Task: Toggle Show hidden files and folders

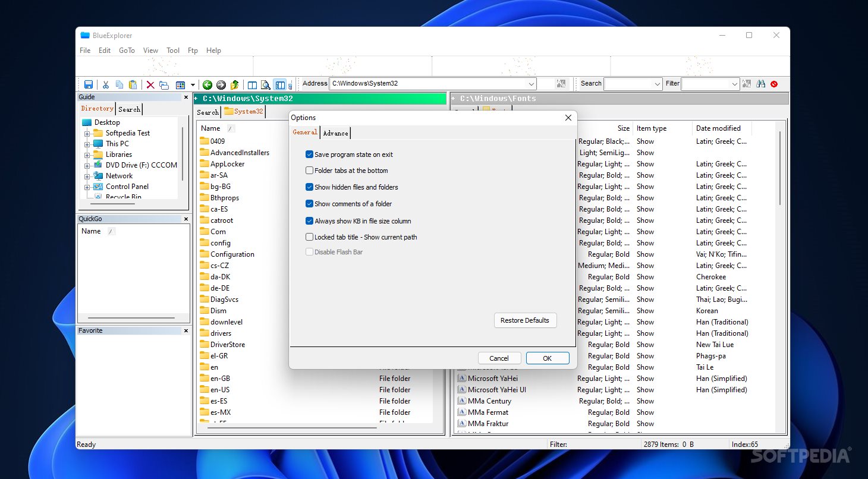Action: (309, 187)
